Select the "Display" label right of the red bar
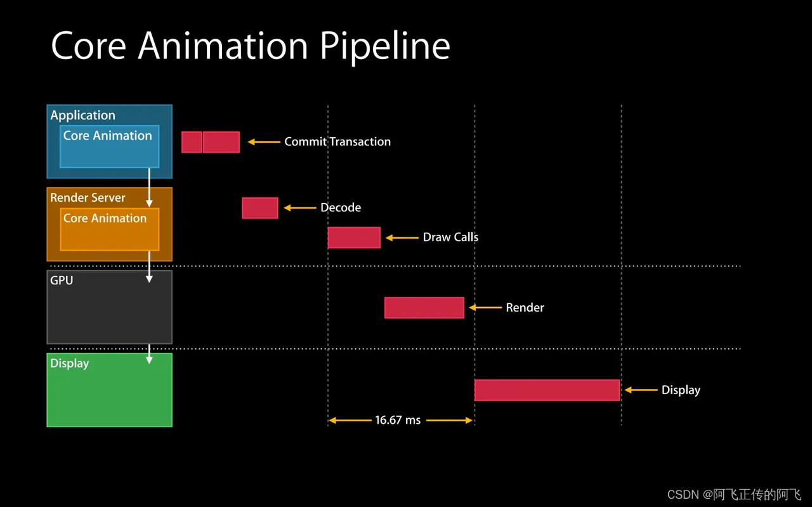Image resolution: width=812 pixels, height=507 pixels. (x=681, y=390)
